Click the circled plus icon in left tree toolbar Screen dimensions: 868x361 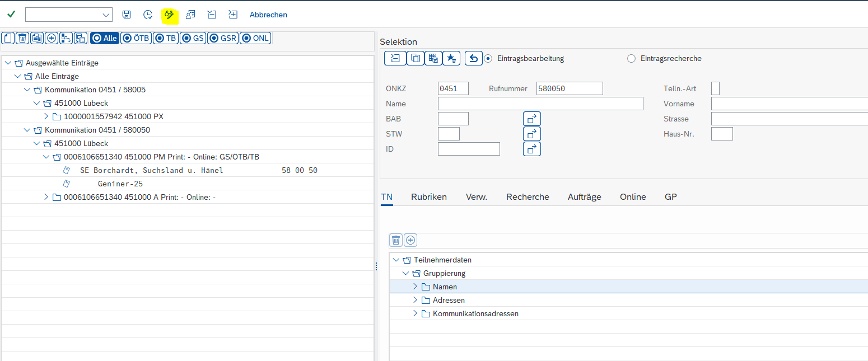tap(52, 38)
